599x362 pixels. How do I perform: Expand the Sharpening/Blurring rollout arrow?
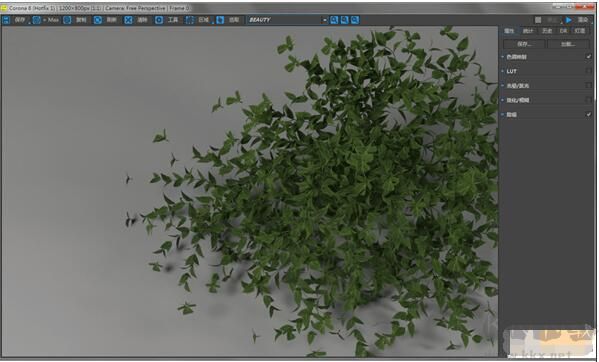click(503, 100)
